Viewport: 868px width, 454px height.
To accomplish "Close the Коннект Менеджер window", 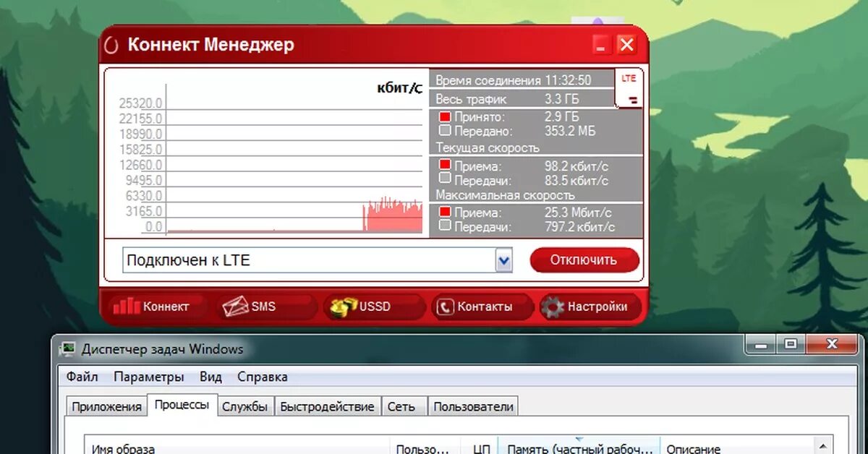I will pyautogui.click(x=626, y=45).
